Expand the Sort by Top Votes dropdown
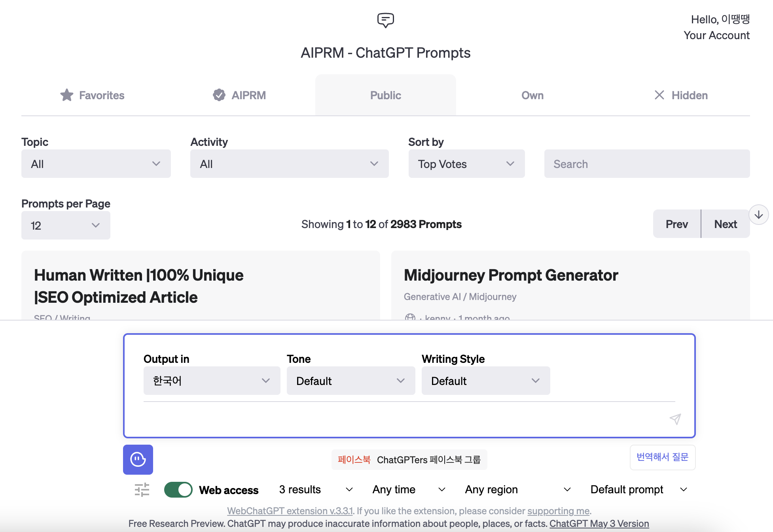Image resolution: width=773 pixels, height=532 pixels. pyautogui.click(x=466, y=164)
